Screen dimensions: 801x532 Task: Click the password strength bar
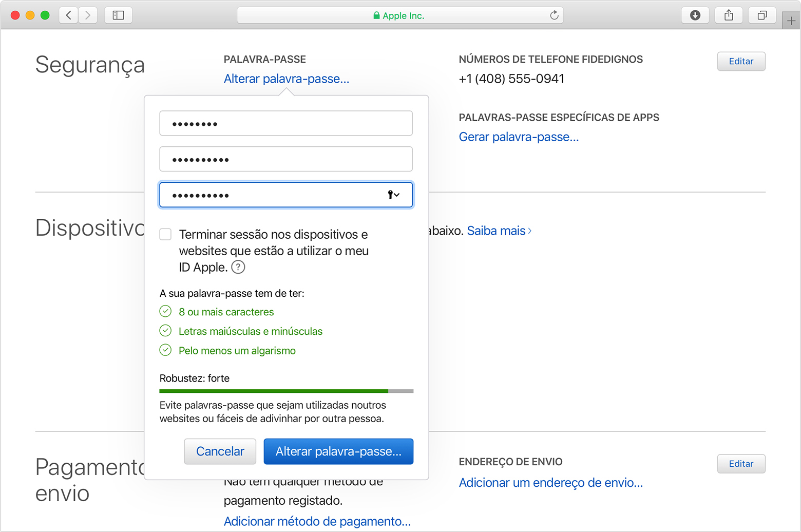coord(287,391)
